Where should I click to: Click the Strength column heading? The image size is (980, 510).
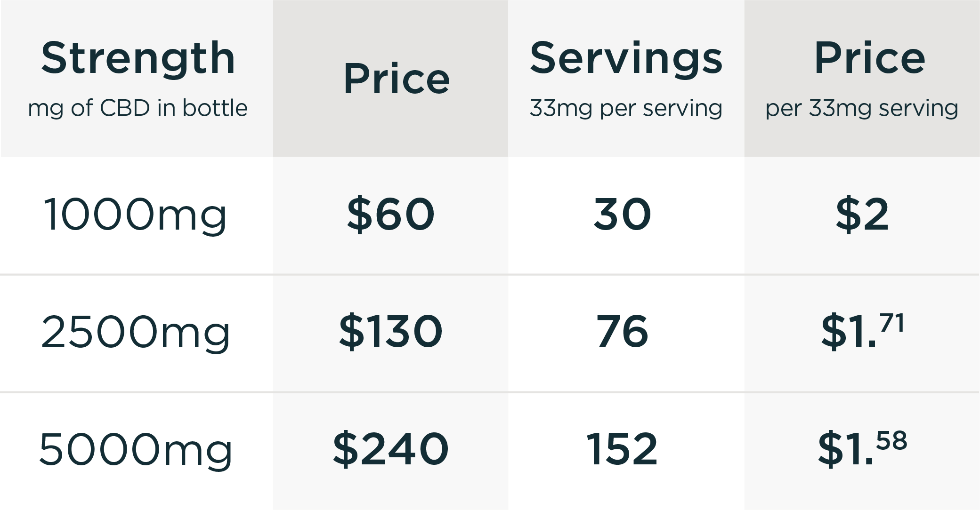(x=138, y=58)
